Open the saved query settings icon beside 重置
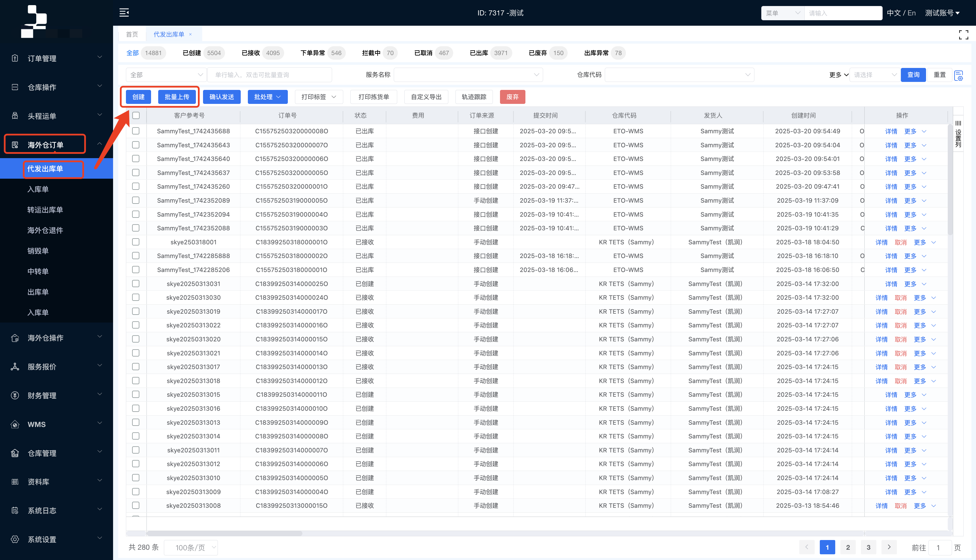Image resolution: width=976 pixels, height=560 pixels. (959, 75)
